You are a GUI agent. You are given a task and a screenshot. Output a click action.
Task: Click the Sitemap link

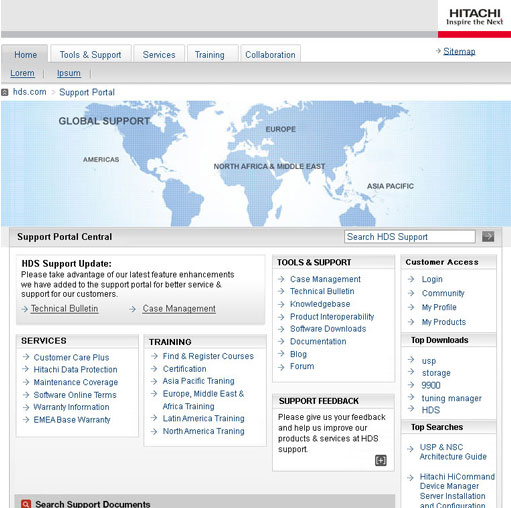459,51
